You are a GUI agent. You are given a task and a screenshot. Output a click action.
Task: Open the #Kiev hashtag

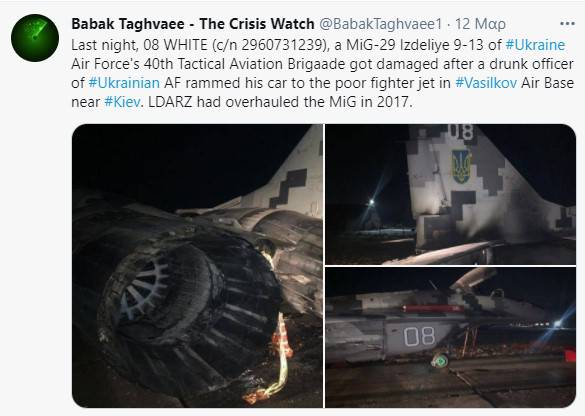coord(122,102)
